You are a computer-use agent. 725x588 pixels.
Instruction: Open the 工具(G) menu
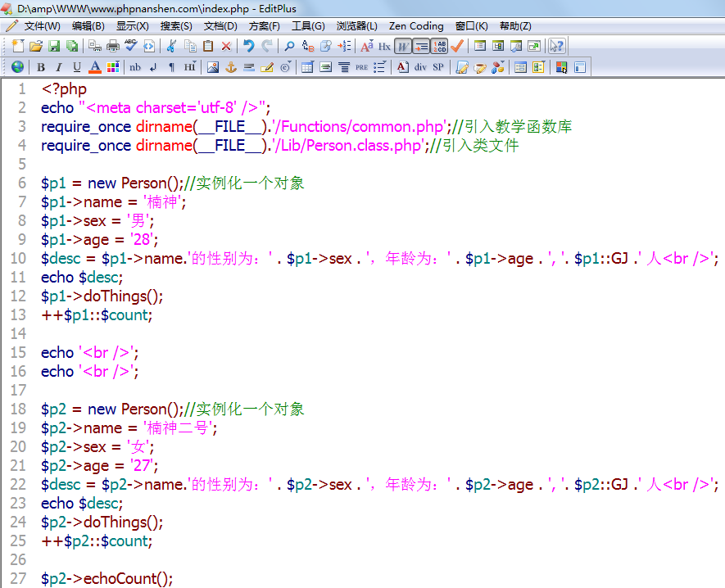(x=308, y=26)
